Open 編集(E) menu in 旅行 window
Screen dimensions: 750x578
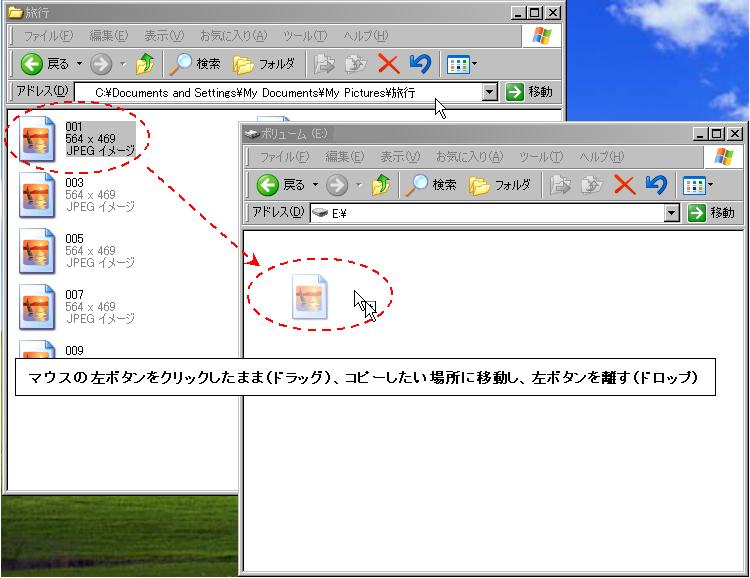click(x=109, y=36)
